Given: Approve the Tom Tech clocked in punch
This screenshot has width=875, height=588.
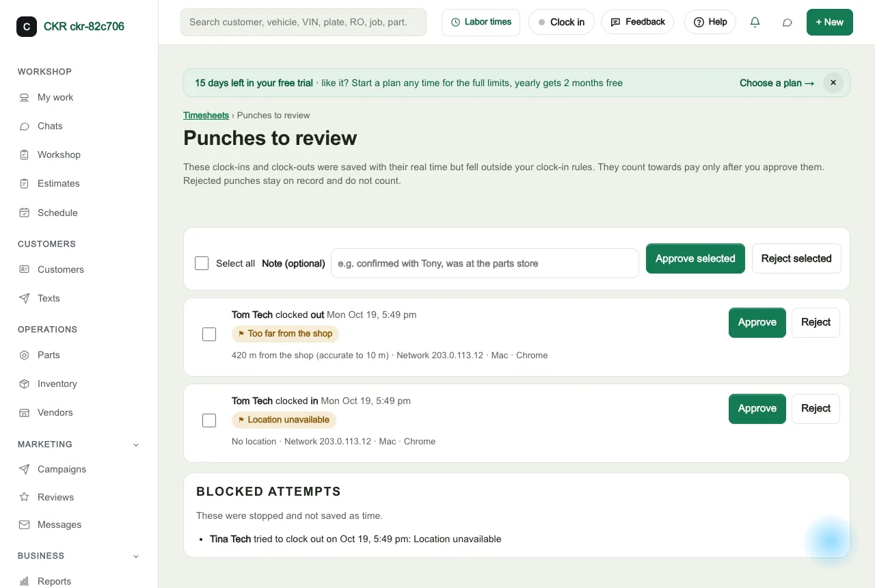Looking at the screenshot, I should point(757,408).
